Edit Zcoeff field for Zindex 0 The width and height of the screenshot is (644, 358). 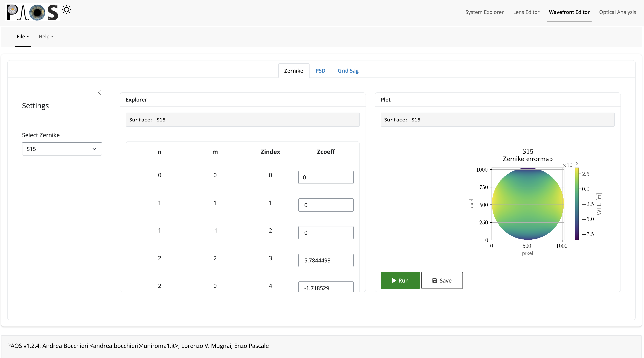click(x=326, y=177)
